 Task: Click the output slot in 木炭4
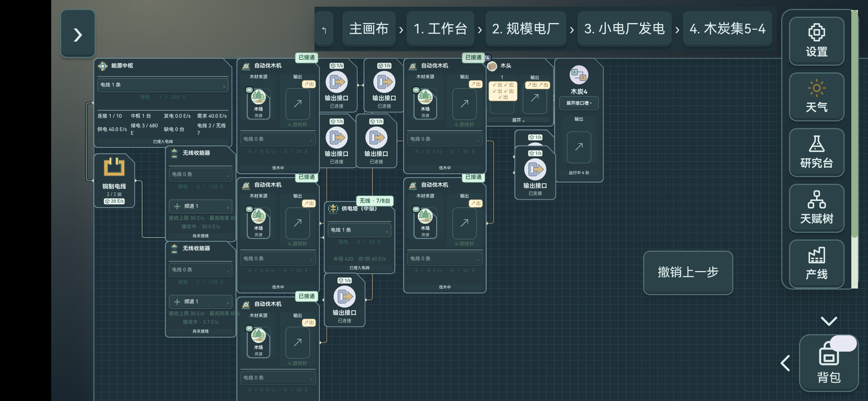(x=579, y=147)
